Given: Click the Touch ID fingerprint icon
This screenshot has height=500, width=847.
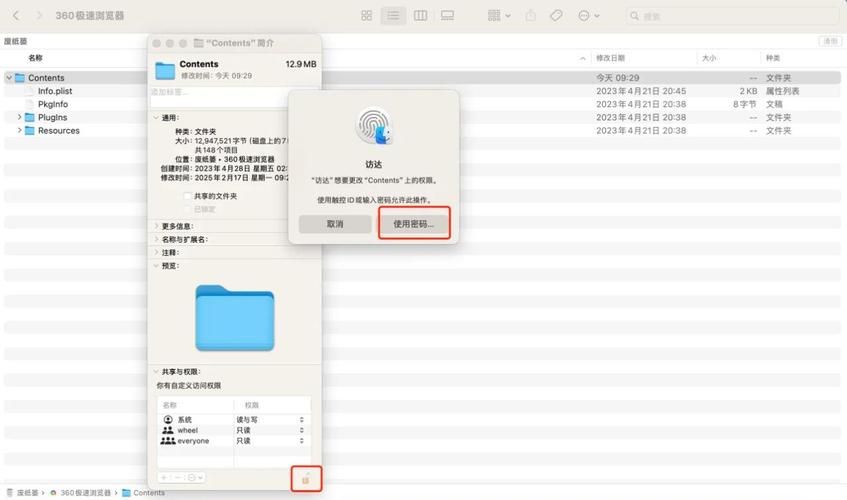Looking at the screenshot, I should pos(374,126).
